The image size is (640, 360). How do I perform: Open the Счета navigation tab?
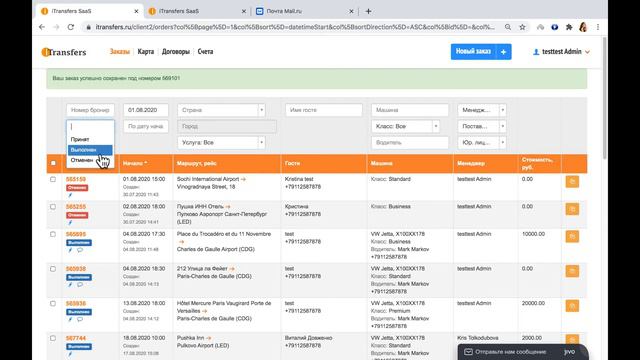click(205, 51)
